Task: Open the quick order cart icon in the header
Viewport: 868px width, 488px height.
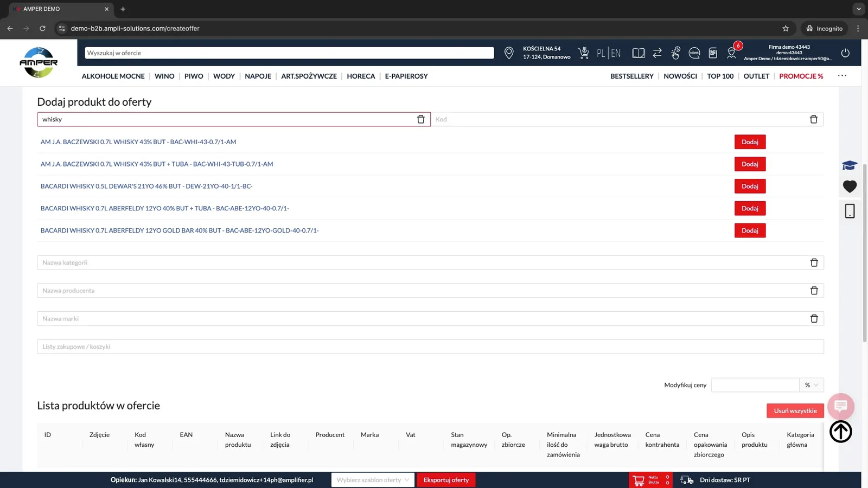Action: pyautogui.click(x=584, y=53)
